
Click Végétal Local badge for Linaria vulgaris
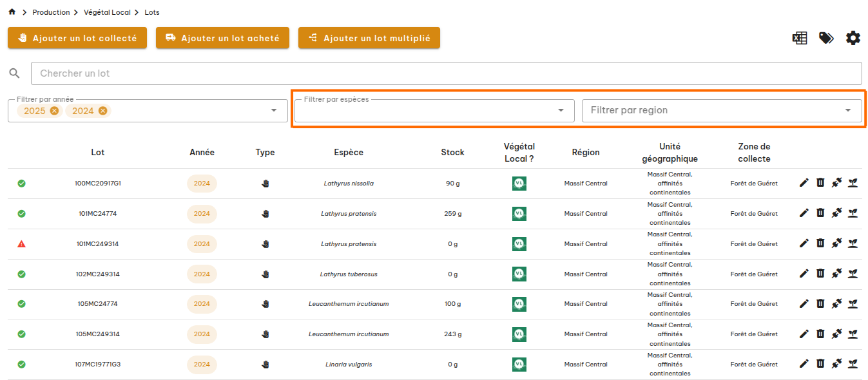[x=519, y=364]
